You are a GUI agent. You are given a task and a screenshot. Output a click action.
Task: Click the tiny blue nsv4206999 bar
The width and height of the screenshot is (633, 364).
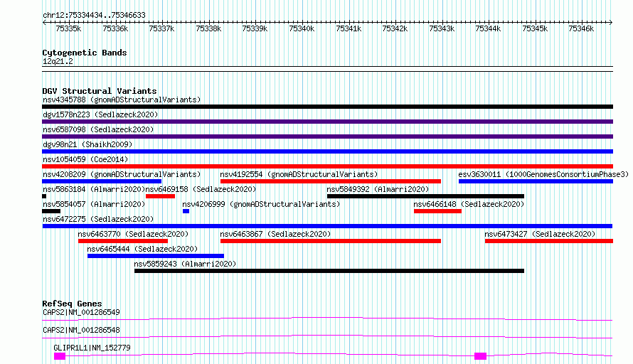pos(186,211)
